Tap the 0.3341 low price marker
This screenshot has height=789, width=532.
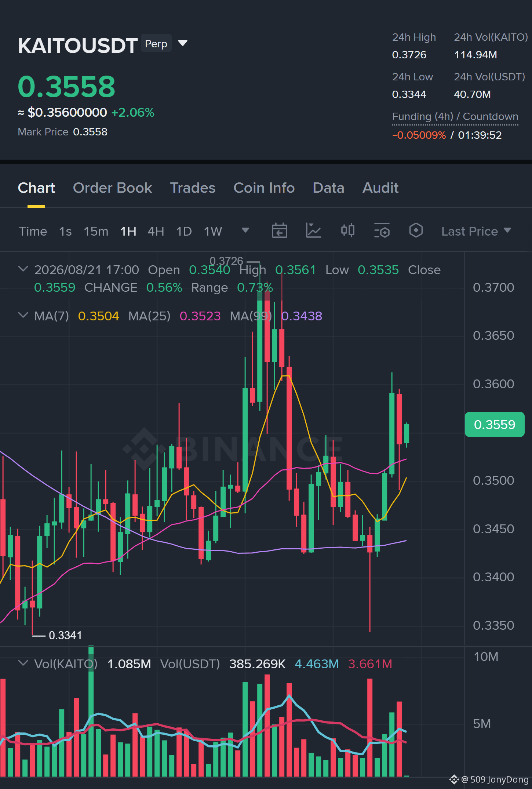[x=65, y=635]
